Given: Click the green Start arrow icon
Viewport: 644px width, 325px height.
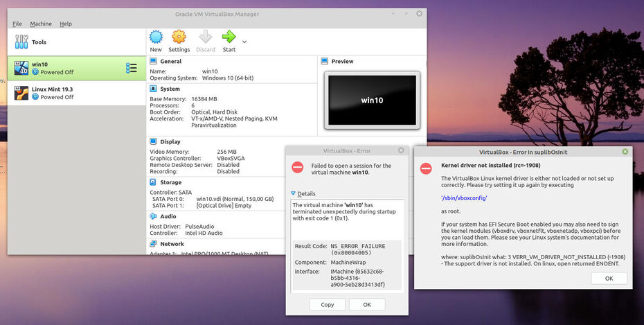Looking at the screenshot, I should pyautogui.click(x=229, y=37).
